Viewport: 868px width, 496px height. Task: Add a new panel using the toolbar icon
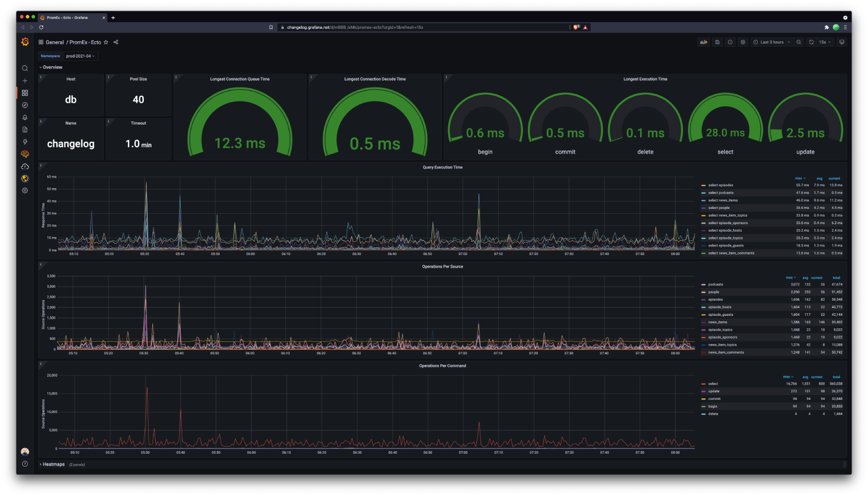[703, 42]
